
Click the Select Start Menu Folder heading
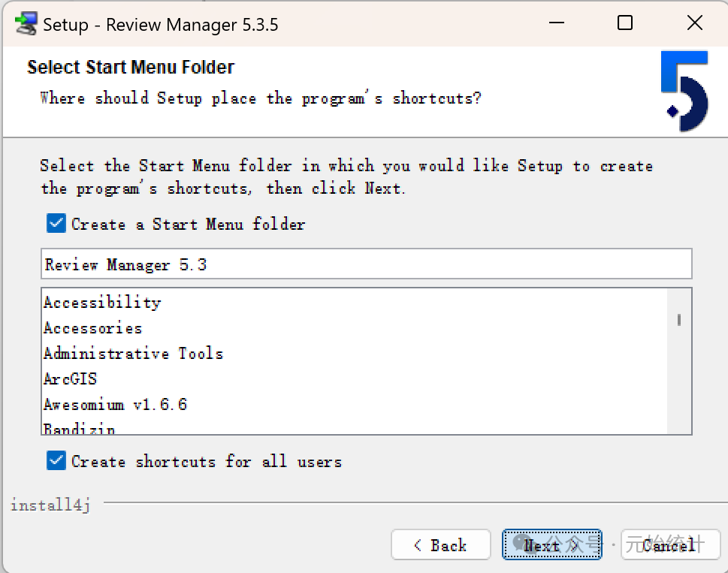tap(131, 68)
